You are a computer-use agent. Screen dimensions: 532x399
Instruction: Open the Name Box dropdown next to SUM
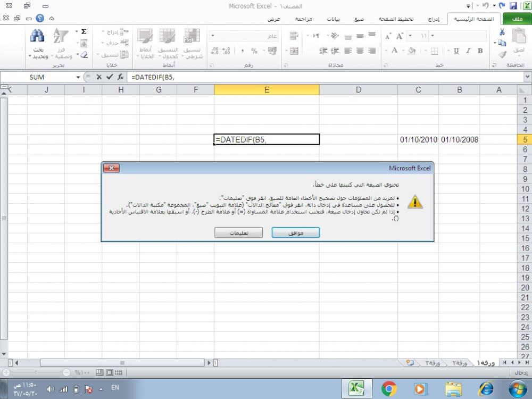[78, 77]
